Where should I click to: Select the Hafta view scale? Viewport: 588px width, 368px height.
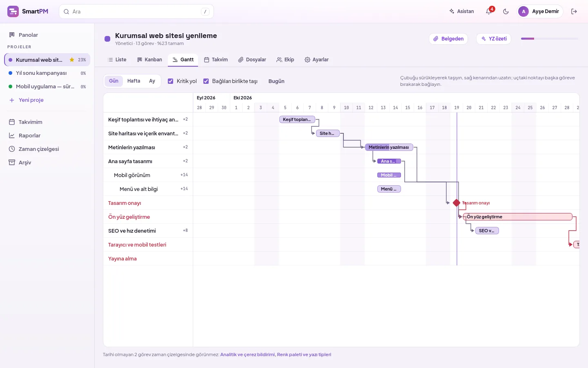coord(134,81)
